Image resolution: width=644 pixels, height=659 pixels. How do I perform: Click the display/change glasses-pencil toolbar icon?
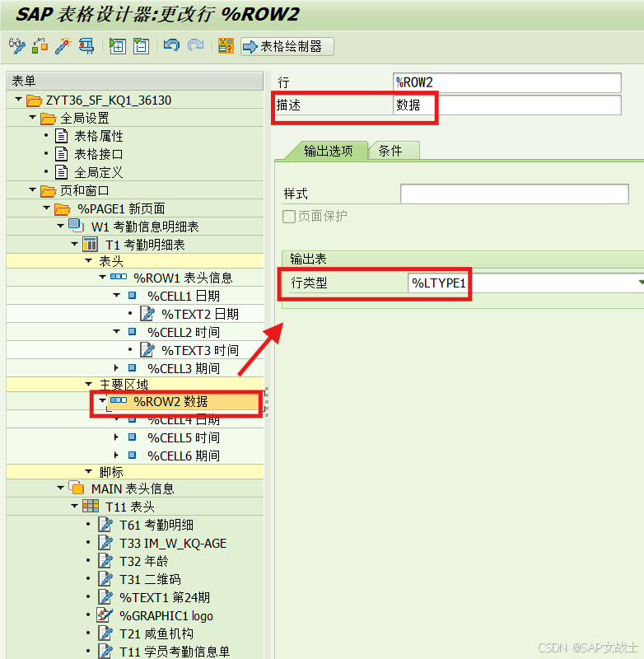tap(17, 46)
